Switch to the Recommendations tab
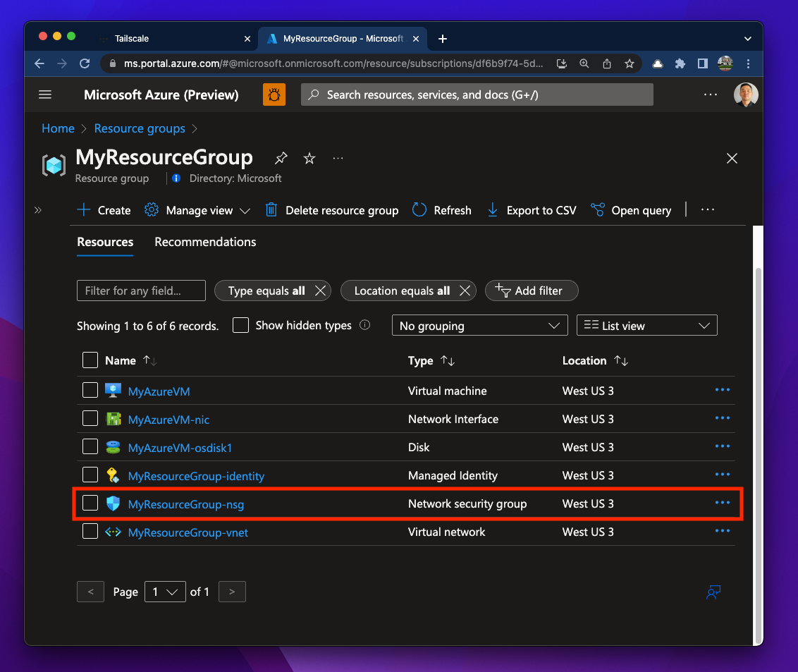This screenshot has height=672, width=798. tap(205, 242)
